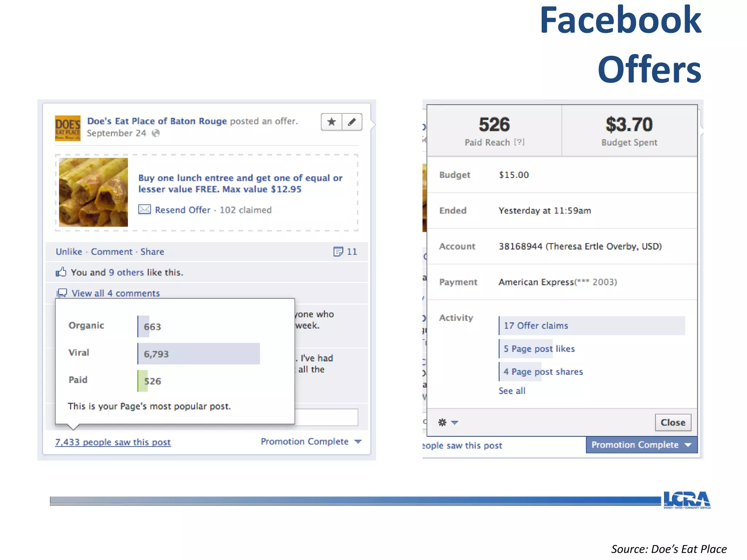The width and height of the screenshot is (747, 560).
Task: Click the $15.00 budget value
Action: click(514, 175)
